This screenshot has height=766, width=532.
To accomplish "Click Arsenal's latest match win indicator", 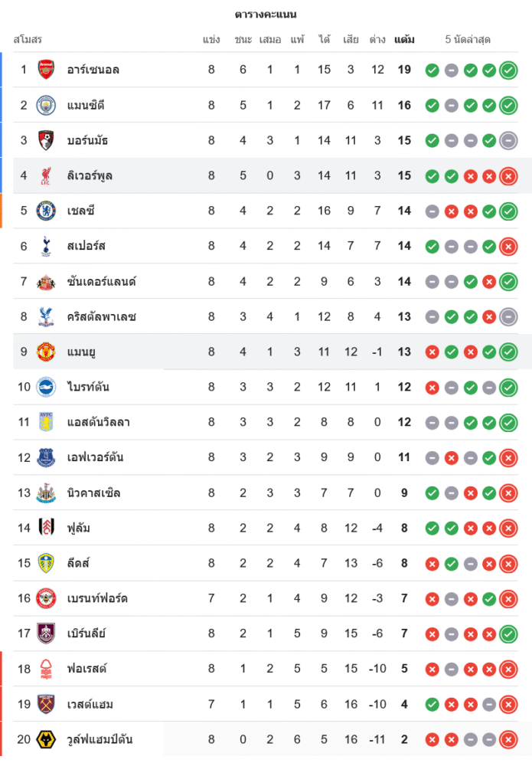I will click(508, 70).
